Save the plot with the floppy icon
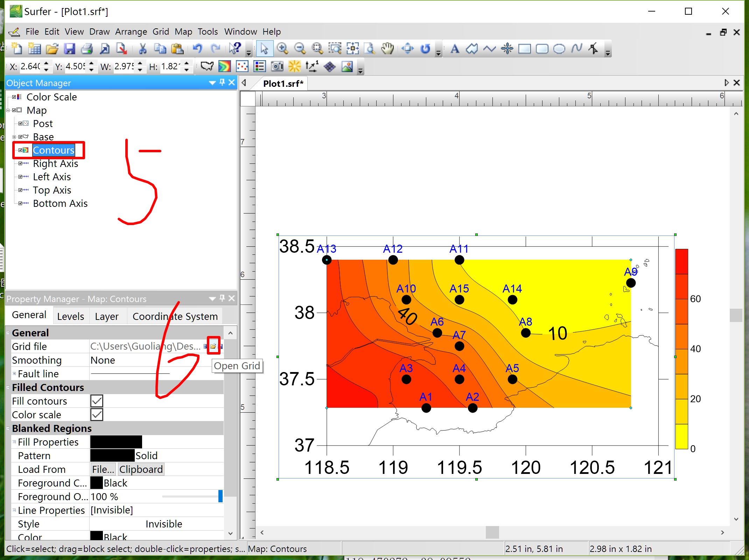The image size is (749, 560). coord(69,49)
